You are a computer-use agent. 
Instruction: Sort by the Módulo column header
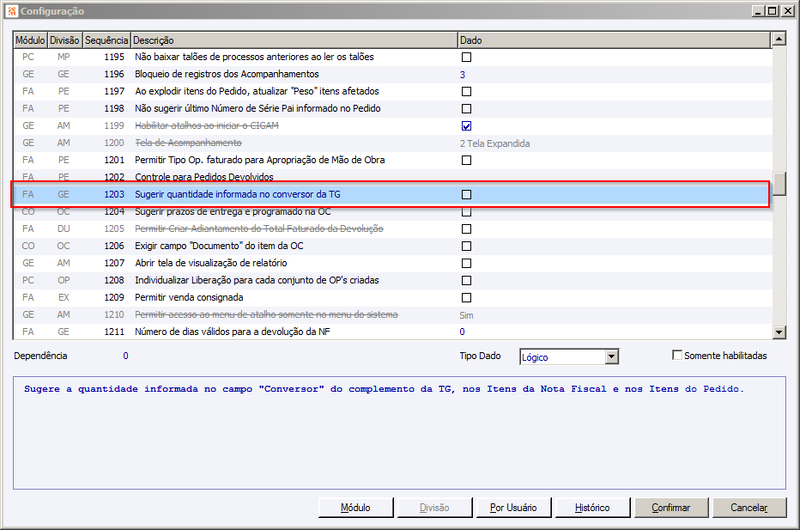pyautogui.click(x=30, y=40)
